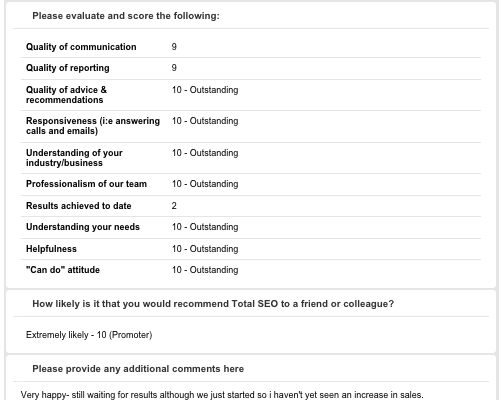Click the 'Quality of reporting' row label

tap(68, 68)
